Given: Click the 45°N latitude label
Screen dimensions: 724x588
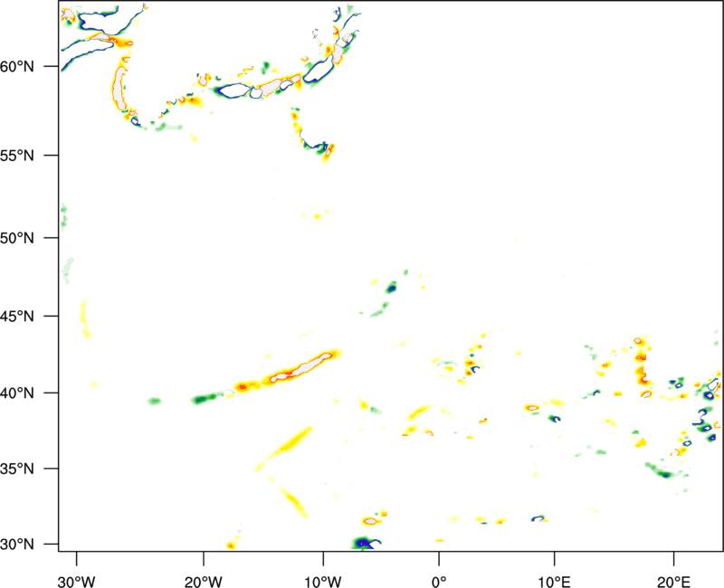Looking at the screenshot, I should [x=17, y=316].
